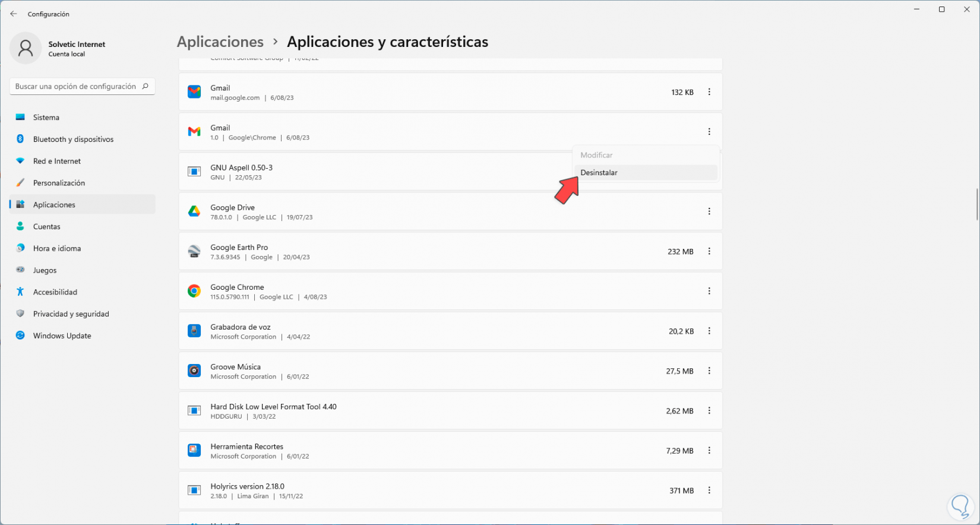Select Desinstalar from the context menu
The height and width of the screenshot is (525, 980).
coord(599,173)
